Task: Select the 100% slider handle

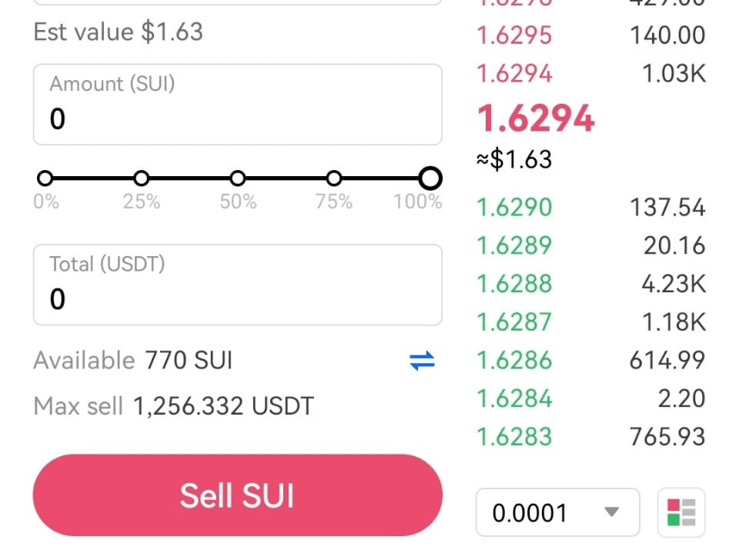Action: tap(430, 178)
